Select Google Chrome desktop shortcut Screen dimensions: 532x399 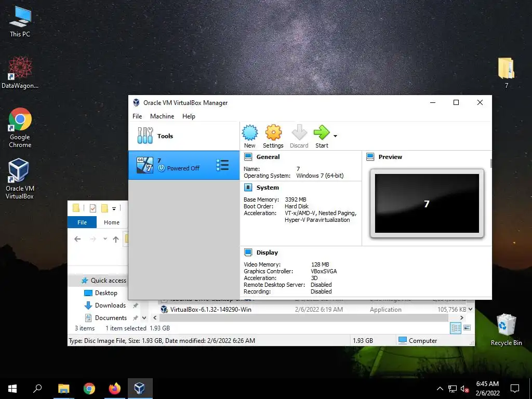pos(20,128)
